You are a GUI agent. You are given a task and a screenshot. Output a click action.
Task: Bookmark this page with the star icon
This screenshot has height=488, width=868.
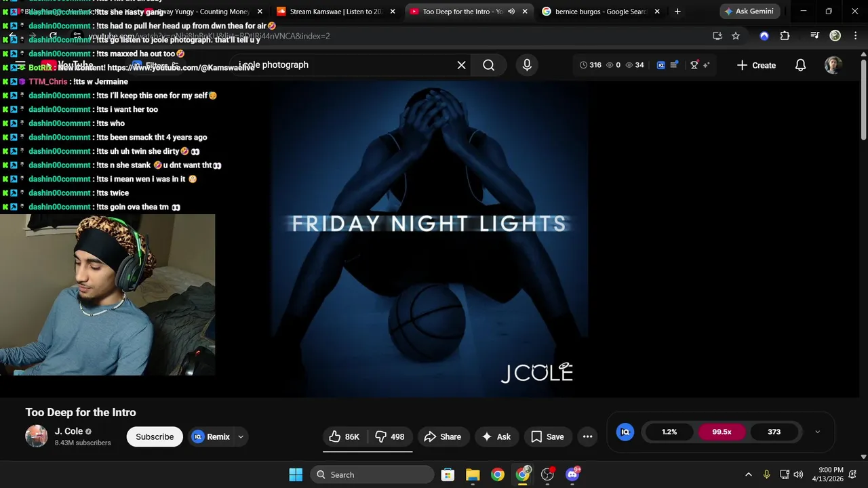[x=736, y=36]
